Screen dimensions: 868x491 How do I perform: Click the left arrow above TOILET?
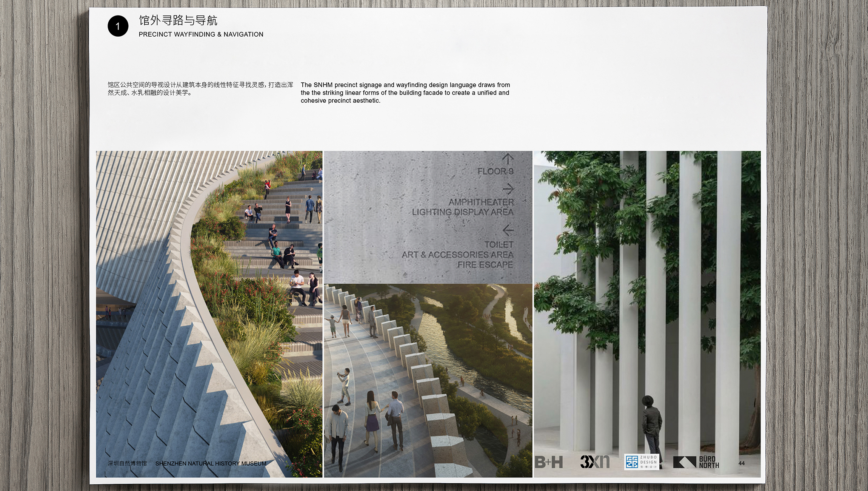(x=508, y=230)
